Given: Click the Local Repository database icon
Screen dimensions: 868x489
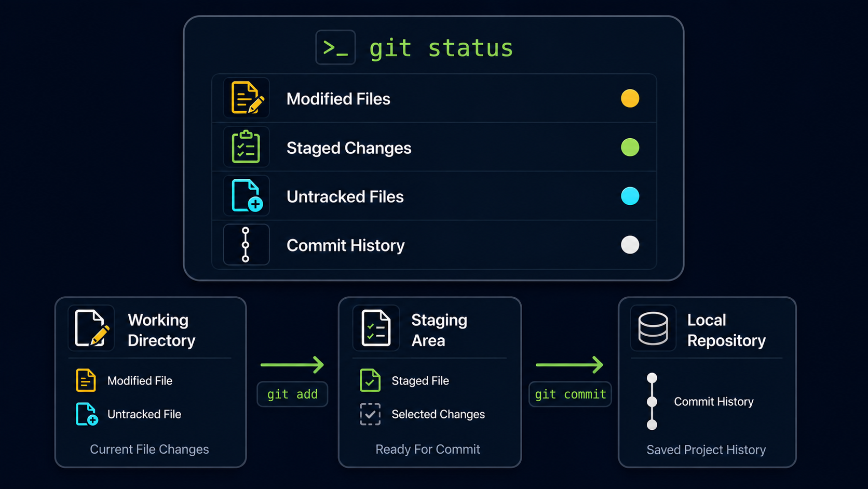Looking at the screenshot, I should (653, 328).
